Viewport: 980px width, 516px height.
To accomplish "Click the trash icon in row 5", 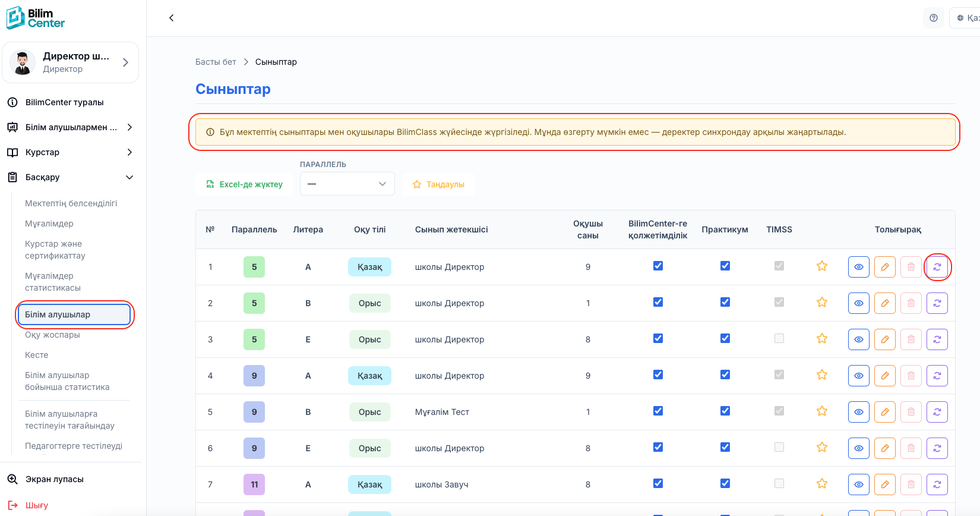I will click(x=911, y=412).
